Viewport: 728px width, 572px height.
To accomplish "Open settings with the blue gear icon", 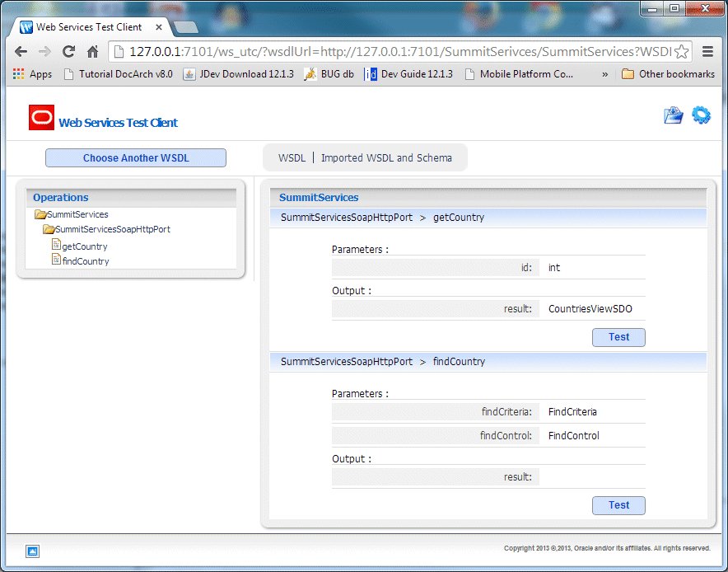I will (x=701, y=115).
